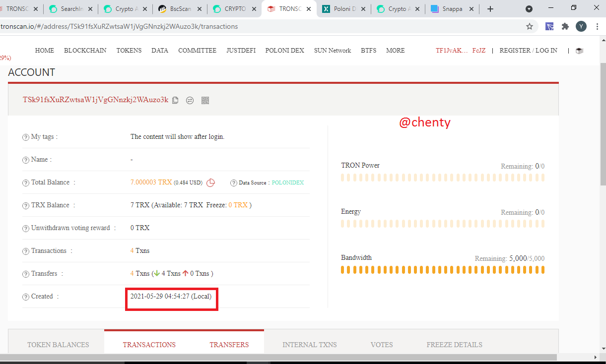The width and height of the screenshot is (606, 364).
Task: Click the Bandwidth progress bar
Action: point(443,270)
